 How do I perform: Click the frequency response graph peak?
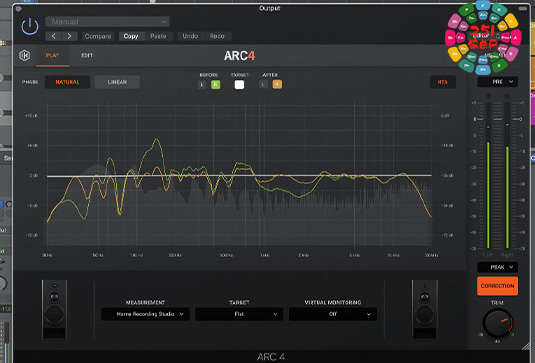tap(157, 139)
